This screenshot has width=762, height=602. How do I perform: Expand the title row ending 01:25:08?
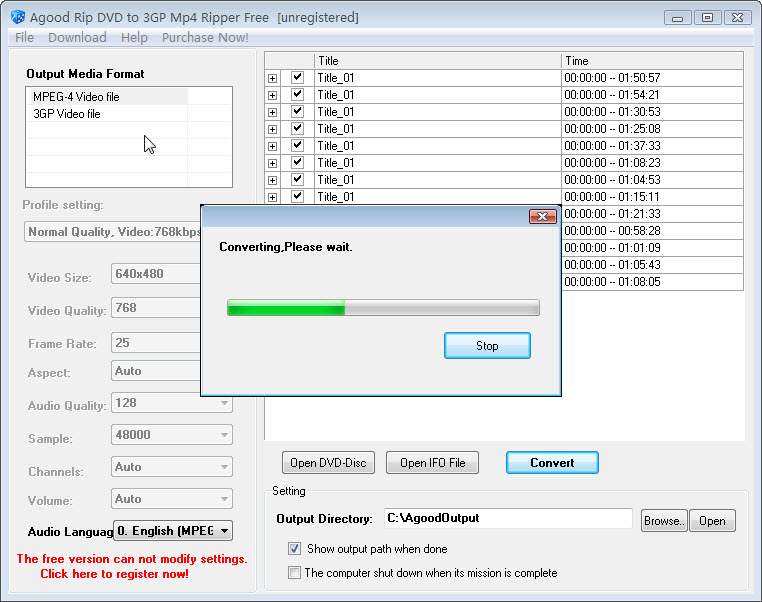[273, 129]
